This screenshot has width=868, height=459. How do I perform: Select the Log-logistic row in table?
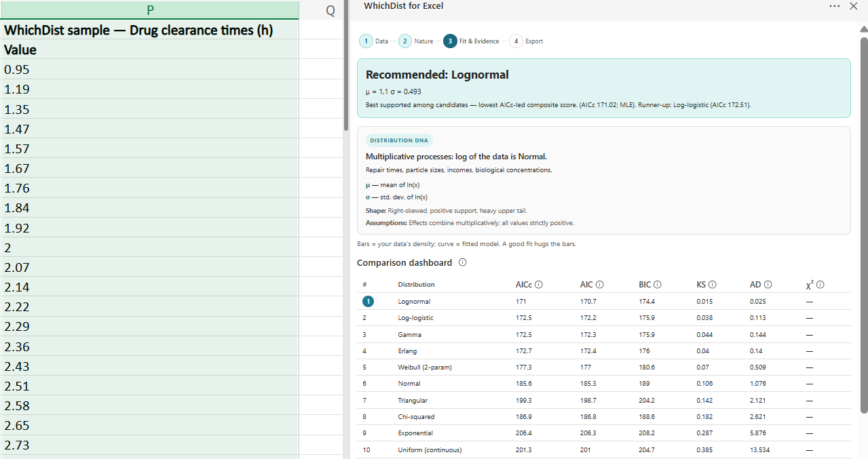tap(604, 317)
